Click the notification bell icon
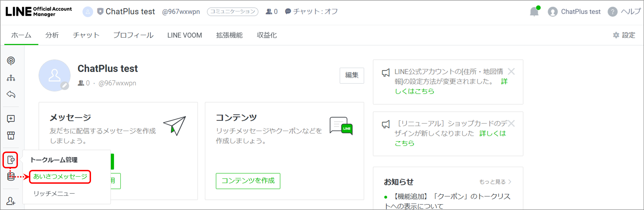 tap(534, 12)
